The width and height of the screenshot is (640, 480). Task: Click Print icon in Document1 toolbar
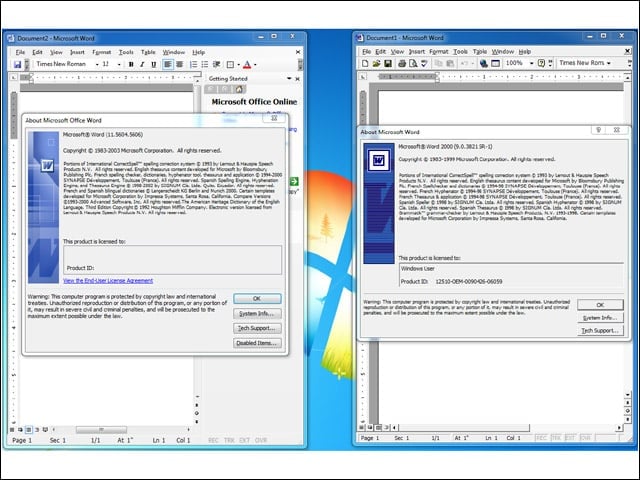click(402, 63)
